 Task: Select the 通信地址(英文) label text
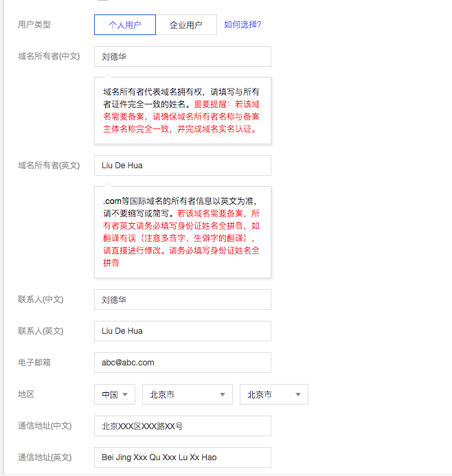click(x=45, y=457)
